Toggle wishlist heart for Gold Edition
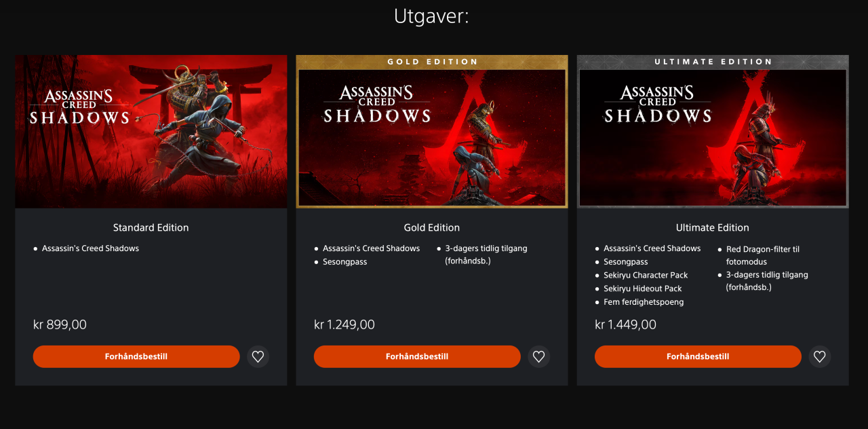This screenshot has width=868, height=429. point(538,356)
